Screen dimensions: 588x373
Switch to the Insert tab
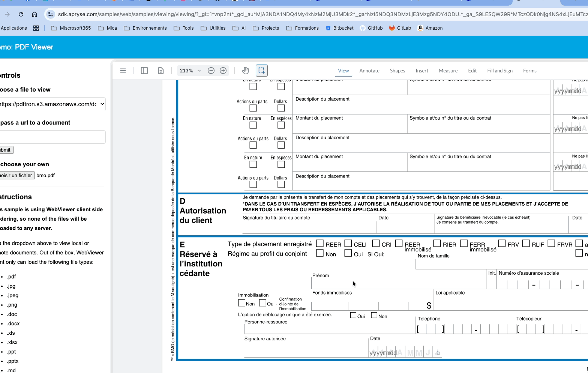point(422,71)
